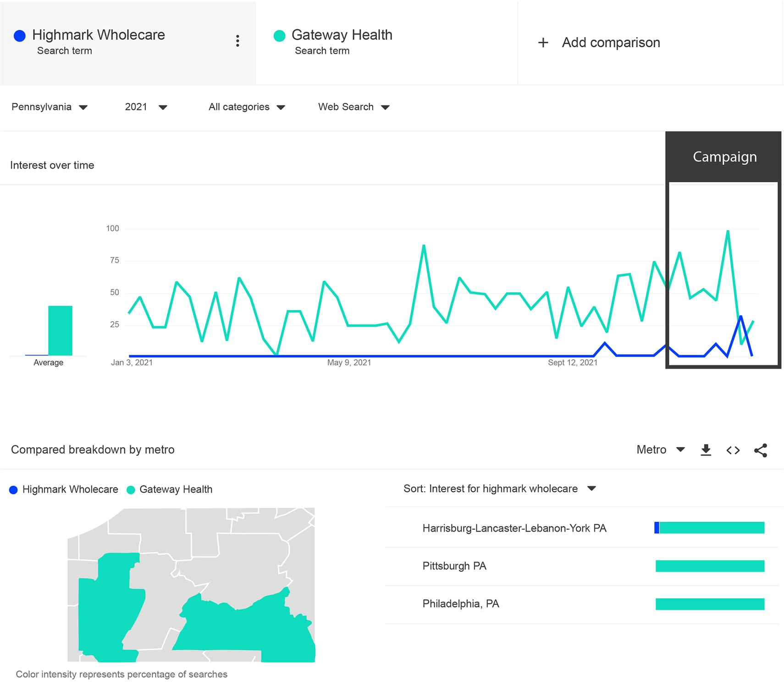784x690 pixels.
Task: Click the plus icon to add comparison
Action: (543, 43)
